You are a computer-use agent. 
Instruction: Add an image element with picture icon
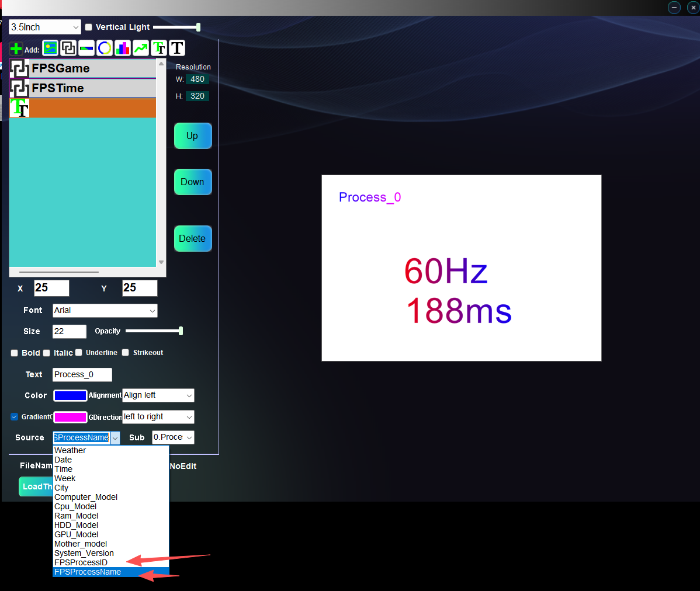(50, 48)
